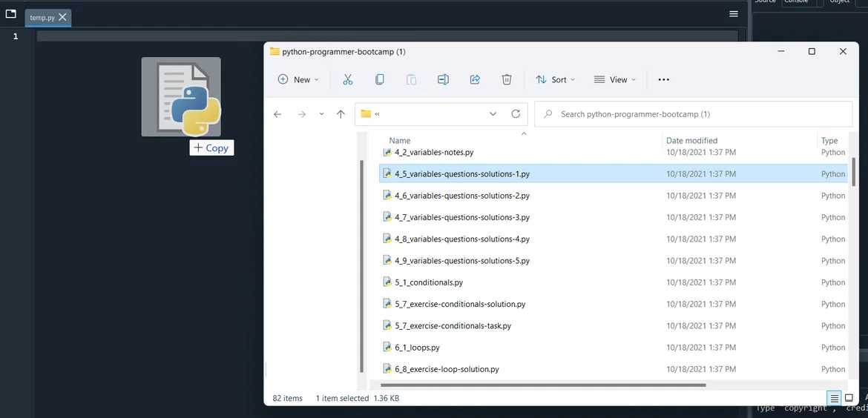Image resolution: width=868 pixels, height=418 pixels.
Task: Sort files by Name column header
Action: tap(400, 140)
